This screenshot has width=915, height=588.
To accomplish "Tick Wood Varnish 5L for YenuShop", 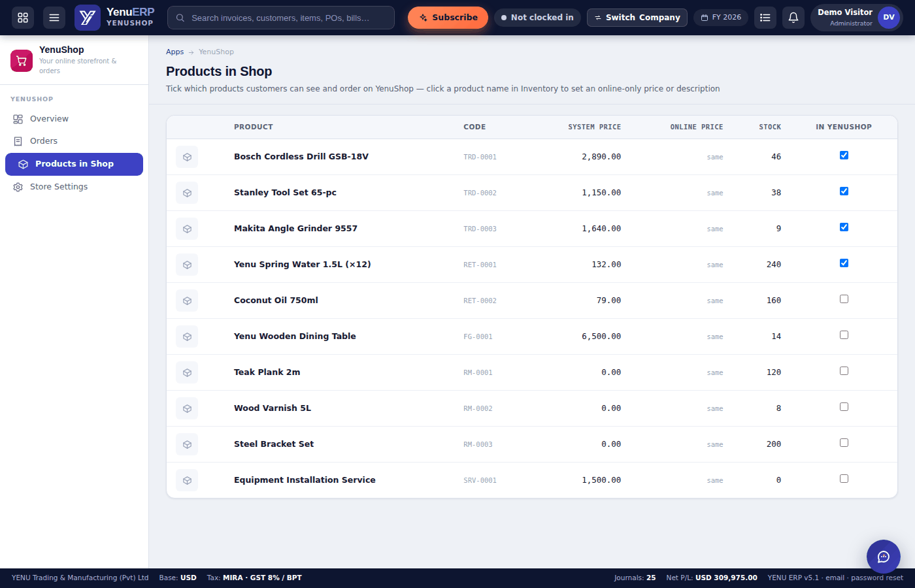I will pos(844,407).
